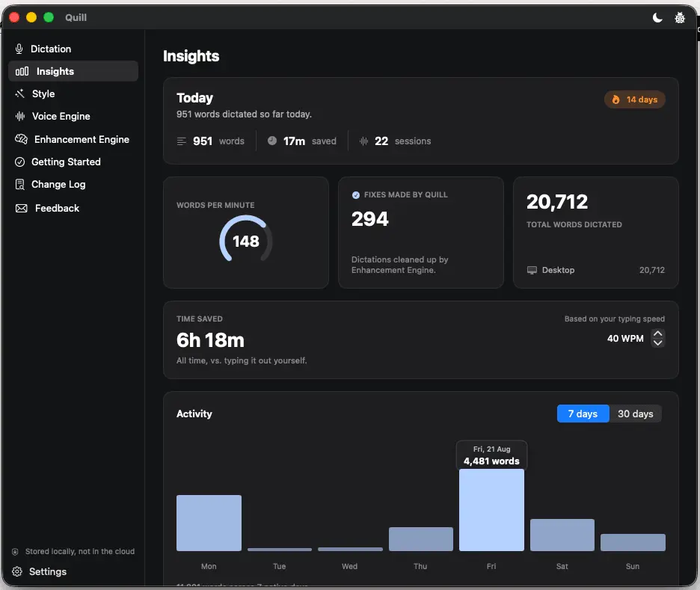Click the shield icon beside Stored locally
The image size is (700, 590).
point(15,552)
